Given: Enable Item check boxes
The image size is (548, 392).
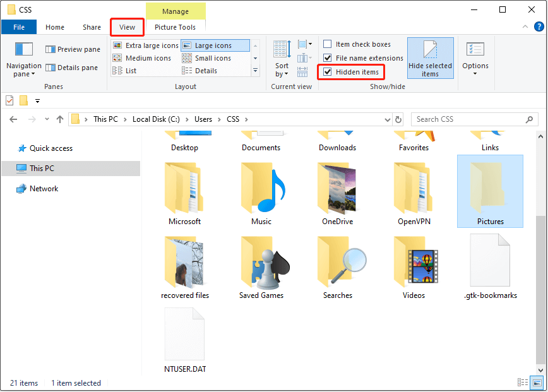Looking at the screenshot, I should click(326, 44).
